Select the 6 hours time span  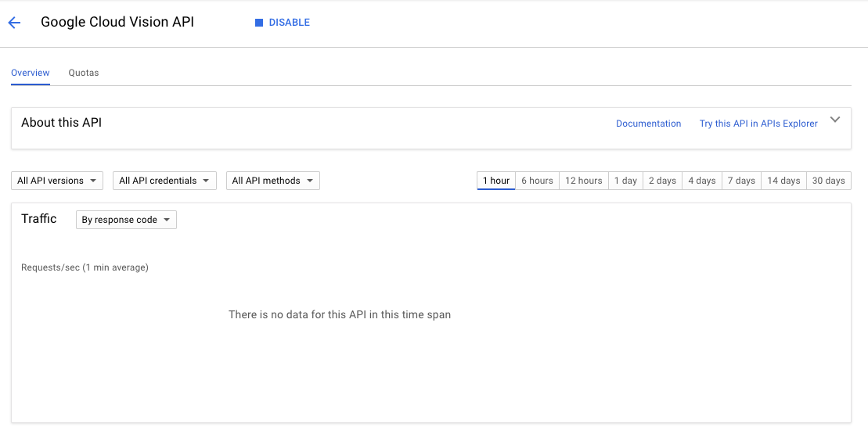click(537, 181)
